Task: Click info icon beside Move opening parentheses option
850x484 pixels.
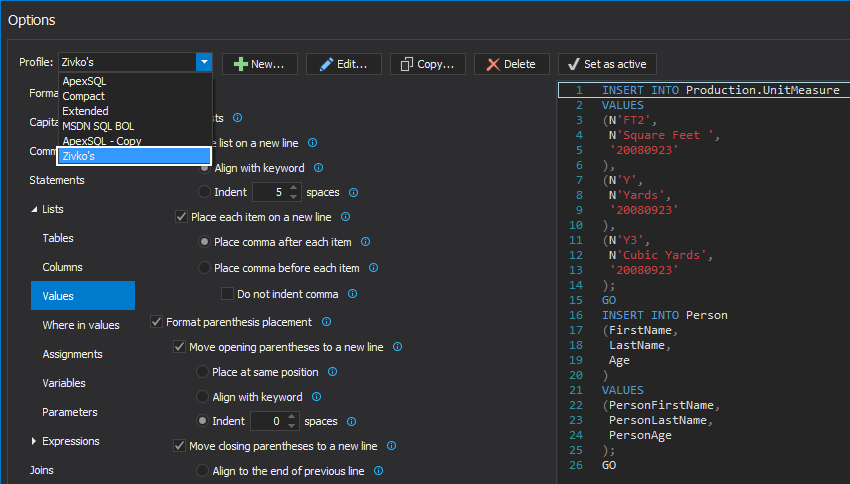Action: click(x=397, y=347)
